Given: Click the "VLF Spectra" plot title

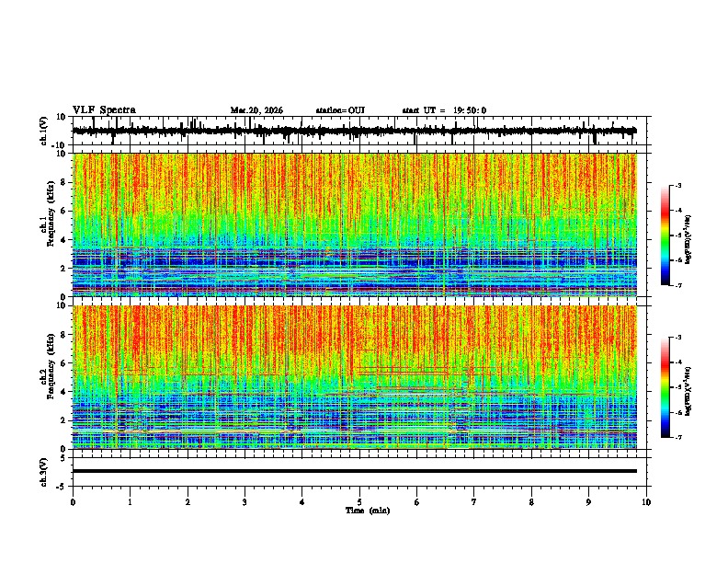Looking at the screenshot, I should point(104,110).
